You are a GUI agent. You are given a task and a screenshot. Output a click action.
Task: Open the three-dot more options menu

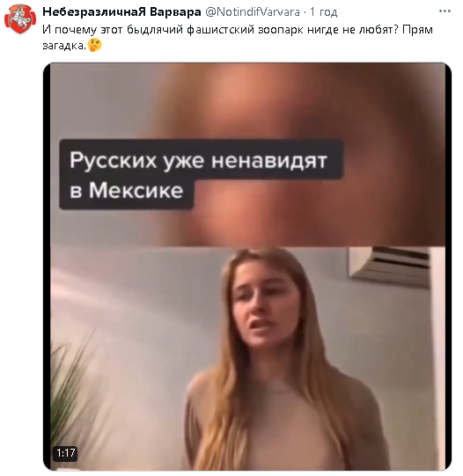[x=445, y=11]
